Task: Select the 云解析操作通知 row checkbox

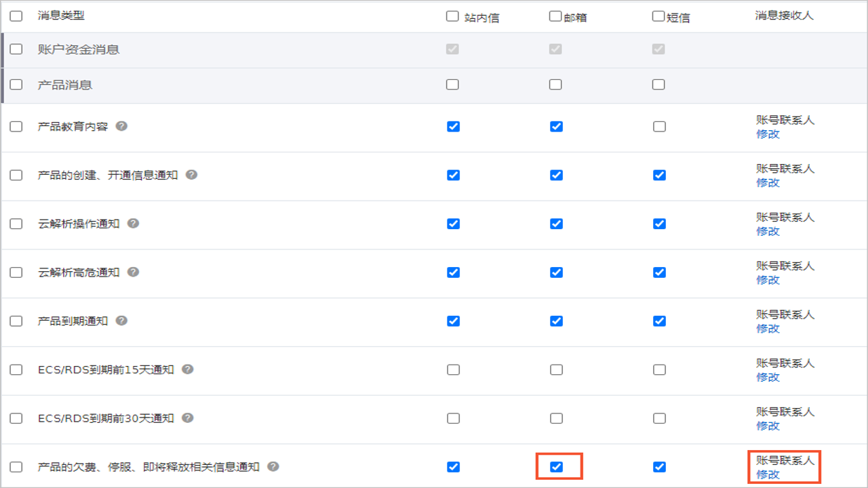Action: point(16,224)
